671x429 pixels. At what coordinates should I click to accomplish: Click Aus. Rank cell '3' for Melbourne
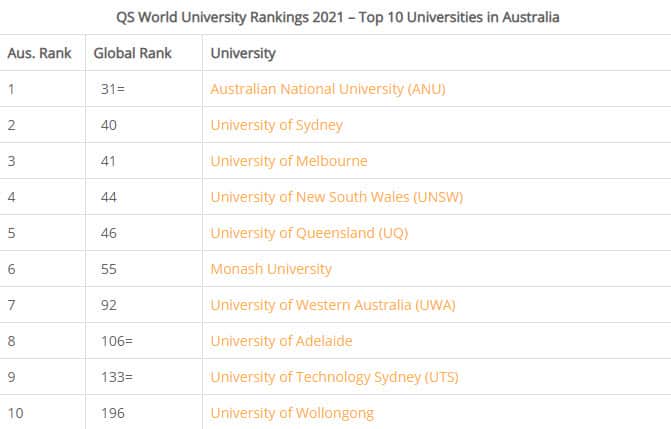[x=12, y=161]
